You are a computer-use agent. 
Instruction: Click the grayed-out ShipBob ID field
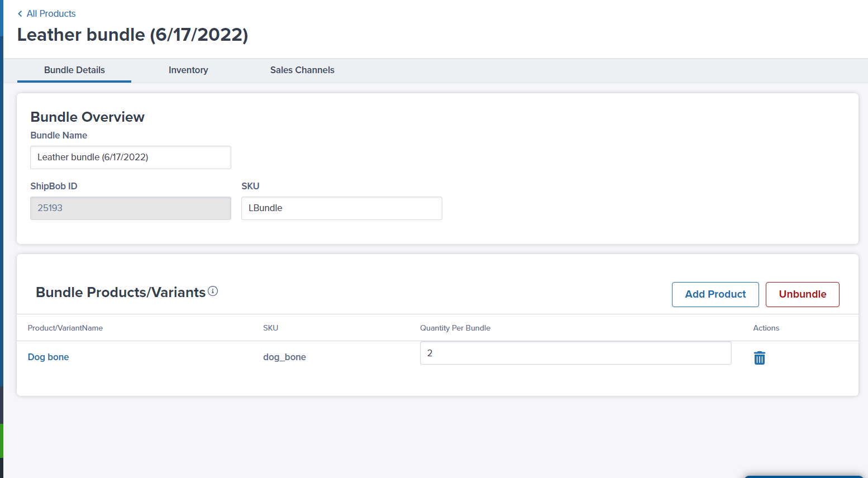coord(130,208)
